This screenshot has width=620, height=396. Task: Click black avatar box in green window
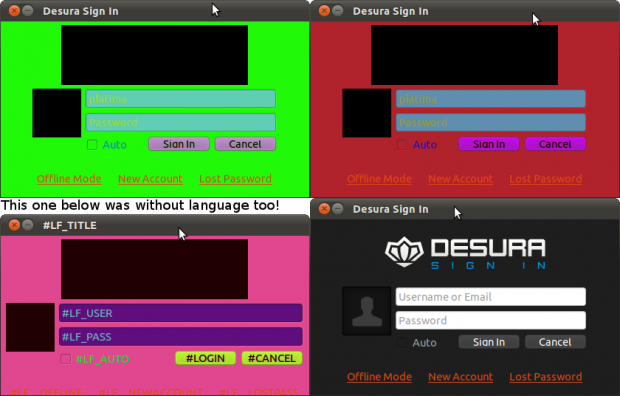coord(57,113)
